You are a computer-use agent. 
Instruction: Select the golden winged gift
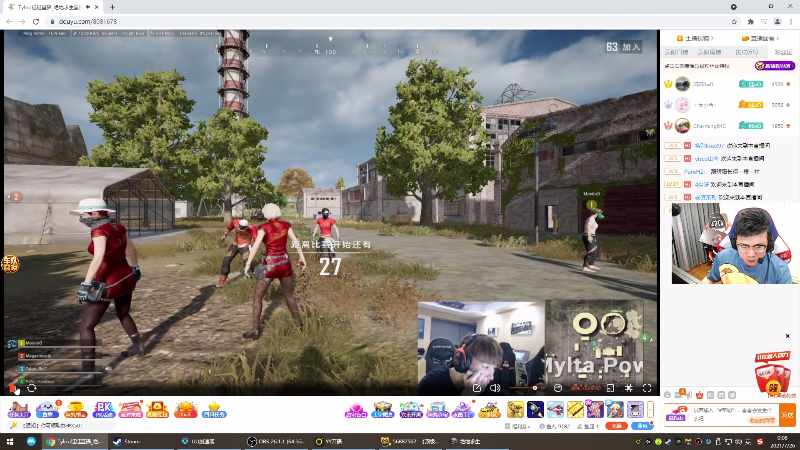click(x=515, y=410)
